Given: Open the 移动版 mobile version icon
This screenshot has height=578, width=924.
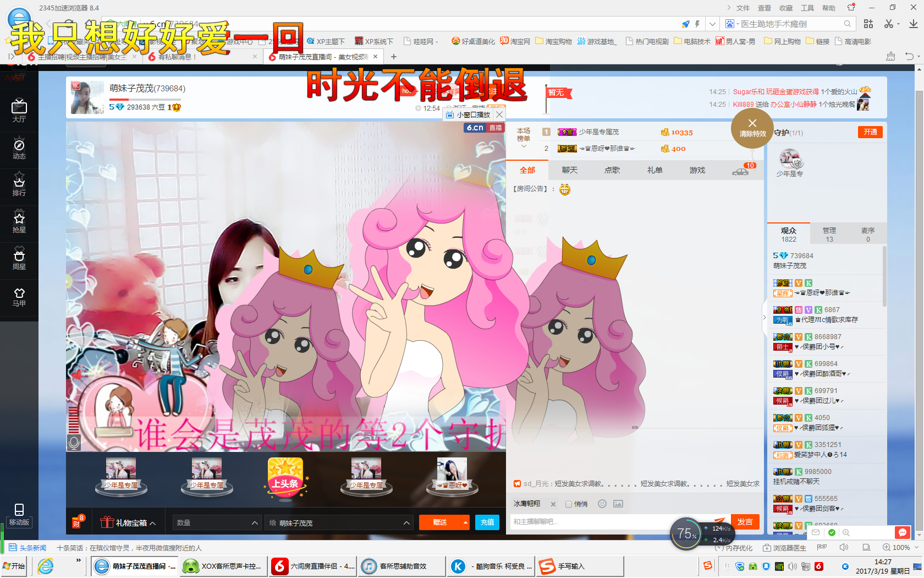Looking at the screenshot, I should click(19, 514).
